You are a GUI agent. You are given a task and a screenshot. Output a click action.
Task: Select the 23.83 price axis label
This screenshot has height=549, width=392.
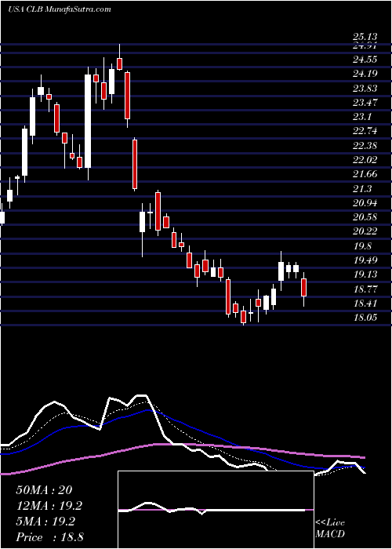click(x=365, y=88)
